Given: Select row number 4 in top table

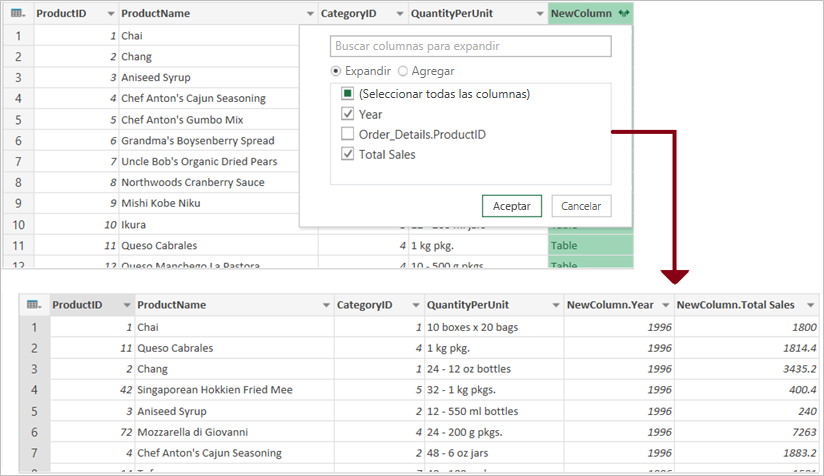Looking at the screenshot, I should (x=18, y=98).
